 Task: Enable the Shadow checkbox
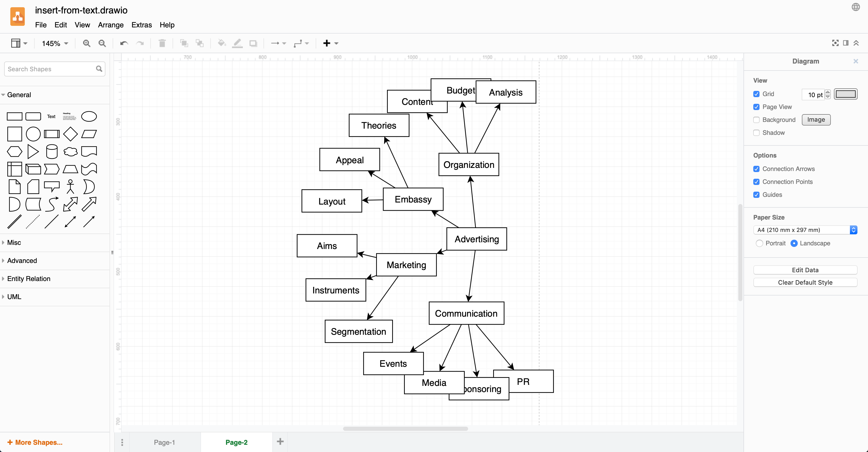(x=757, y=133)
